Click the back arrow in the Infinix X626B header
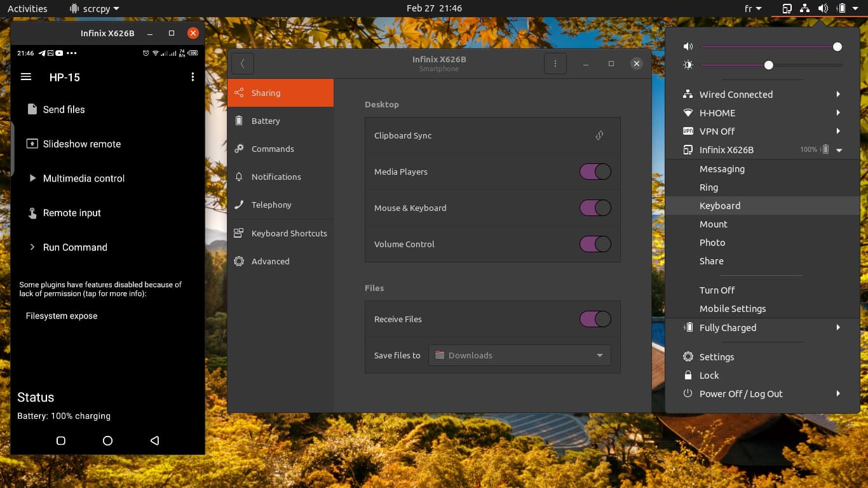Screen dimensions: 868x488 pos(243,64)
